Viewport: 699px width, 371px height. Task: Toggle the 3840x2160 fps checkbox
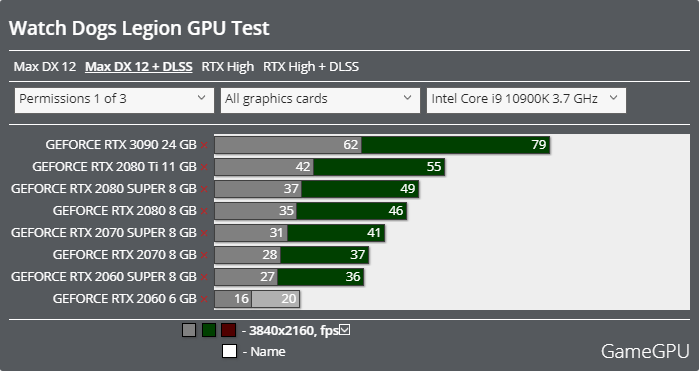345,330
